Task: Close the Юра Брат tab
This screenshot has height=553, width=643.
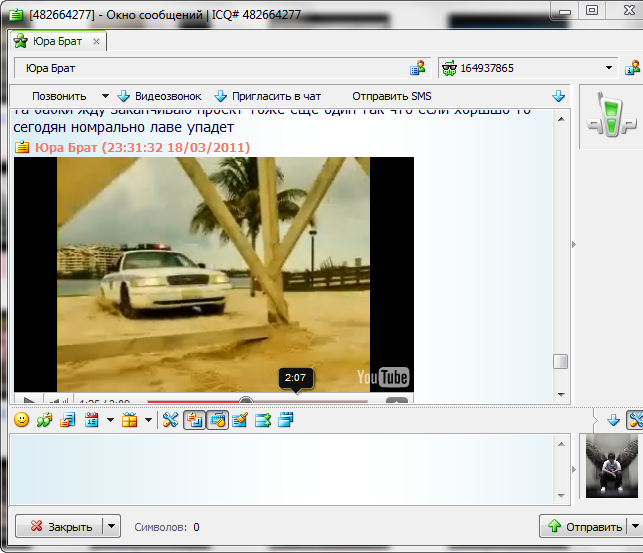Action: [x=96, y=41]
